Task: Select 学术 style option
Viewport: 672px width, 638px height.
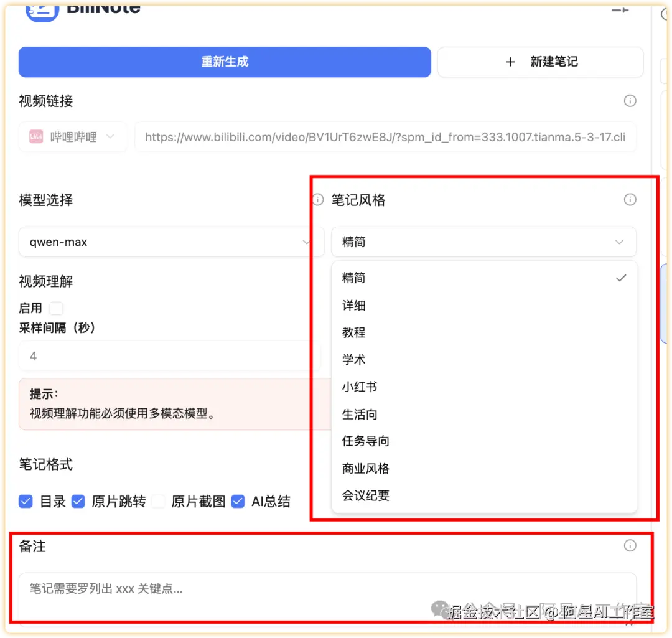Action: pyautogui.click(x=483, y=359)
